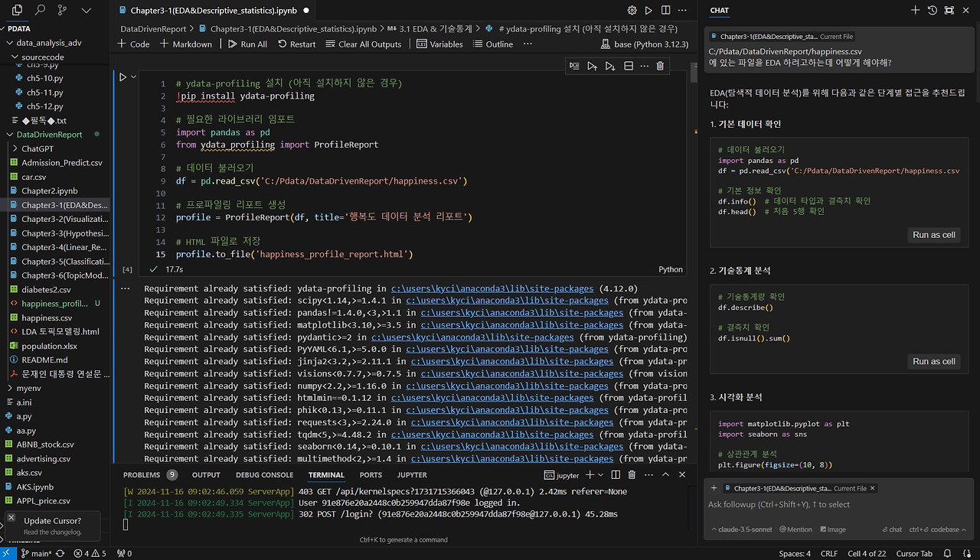Screen dimensions: 980x560
Task: Attach an Image in chat input
Action: tap(831, 529)
